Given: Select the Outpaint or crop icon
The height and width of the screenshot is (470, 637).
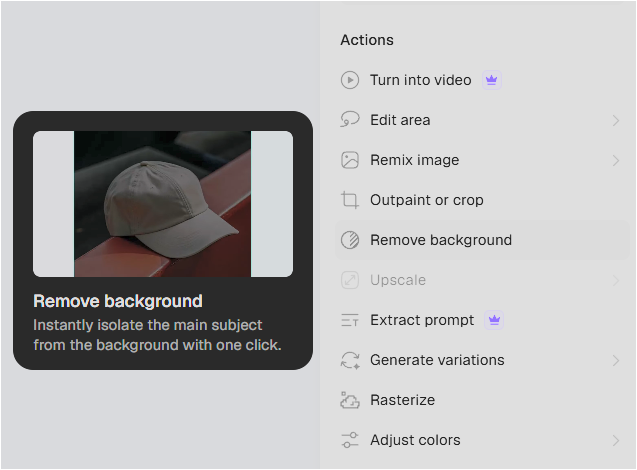Looking at the screenshot, I should tap(350, 200).
